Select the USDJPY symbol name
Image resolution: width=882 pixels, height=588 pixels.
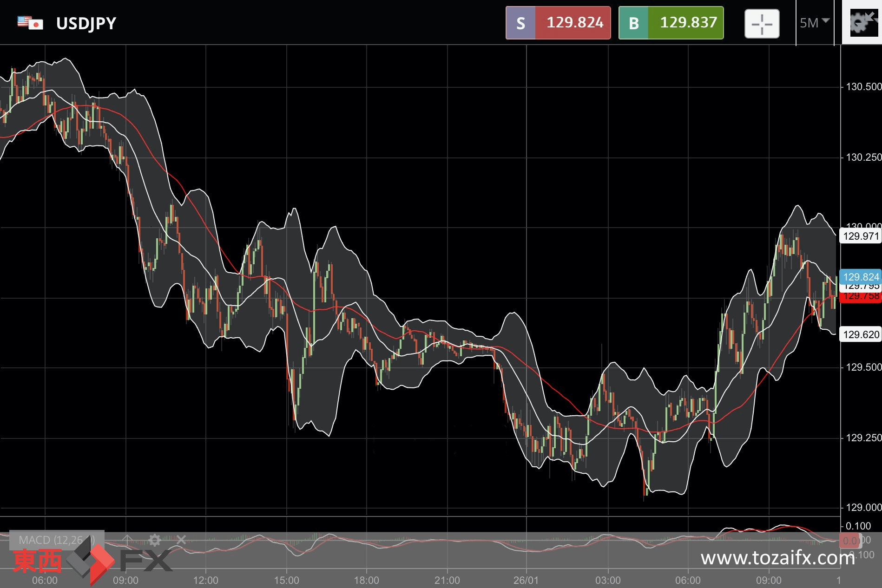pos(86,23)
